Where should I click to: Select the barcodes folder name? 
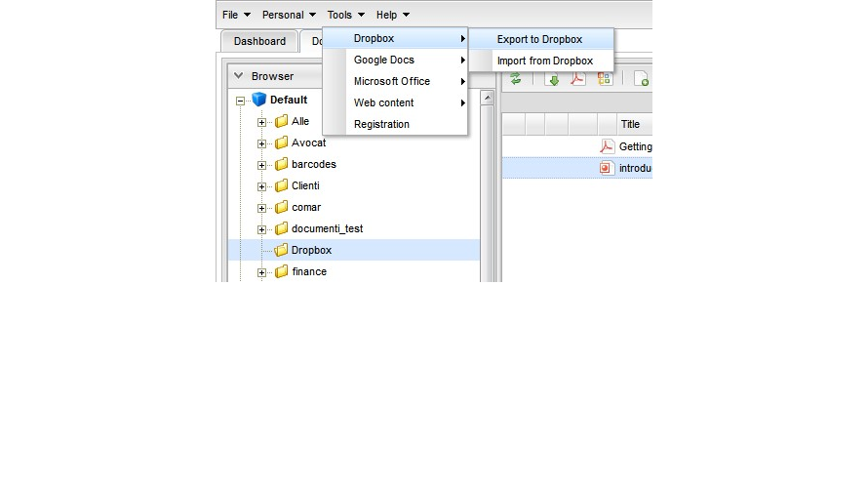coord(314,165)
